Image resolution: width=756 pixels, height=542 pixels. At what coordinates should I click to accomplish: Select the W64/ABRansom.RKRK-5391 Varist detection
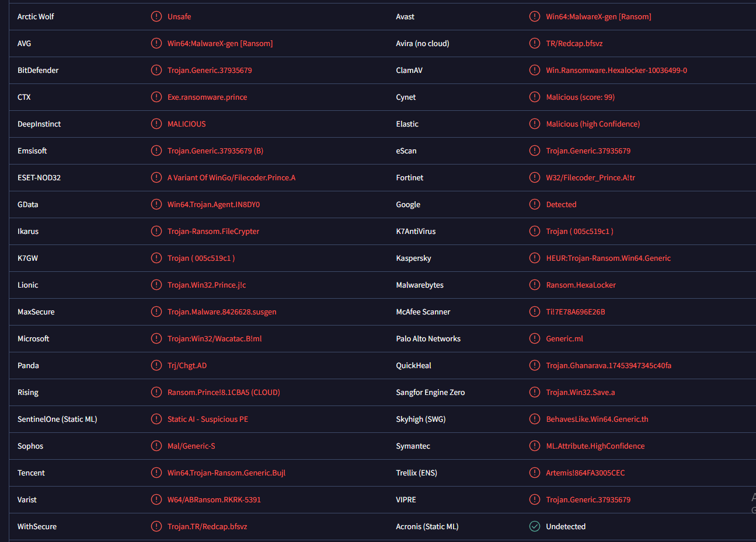pos(214,499)
